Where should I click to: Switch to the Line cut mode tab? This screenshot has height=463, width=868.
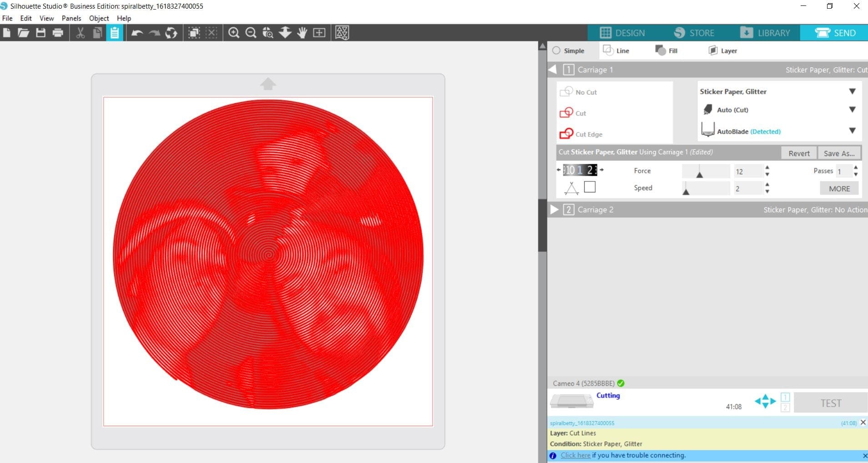tap(616, 50)
